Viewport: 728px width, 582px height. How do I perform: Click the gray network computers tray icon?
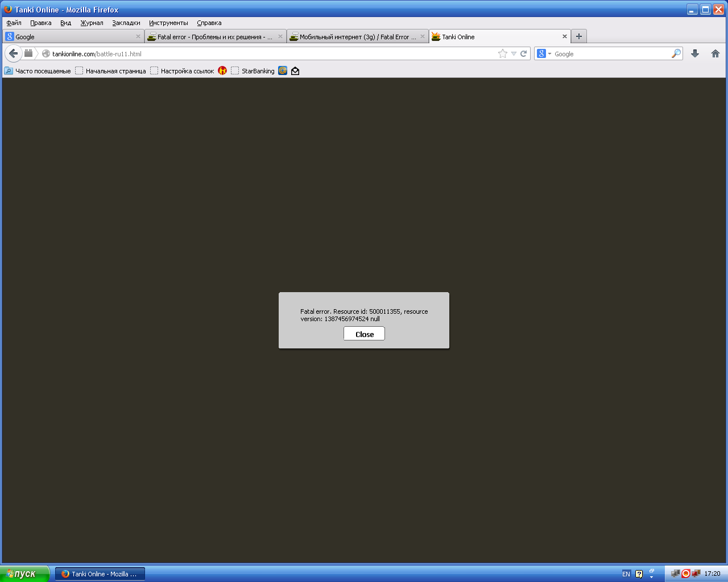coord(676,573)
